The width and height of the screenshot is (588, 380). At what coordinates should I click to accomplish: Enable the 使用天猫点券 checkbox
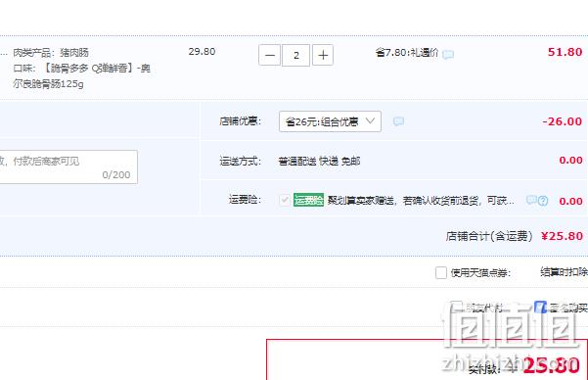(441, 272)
